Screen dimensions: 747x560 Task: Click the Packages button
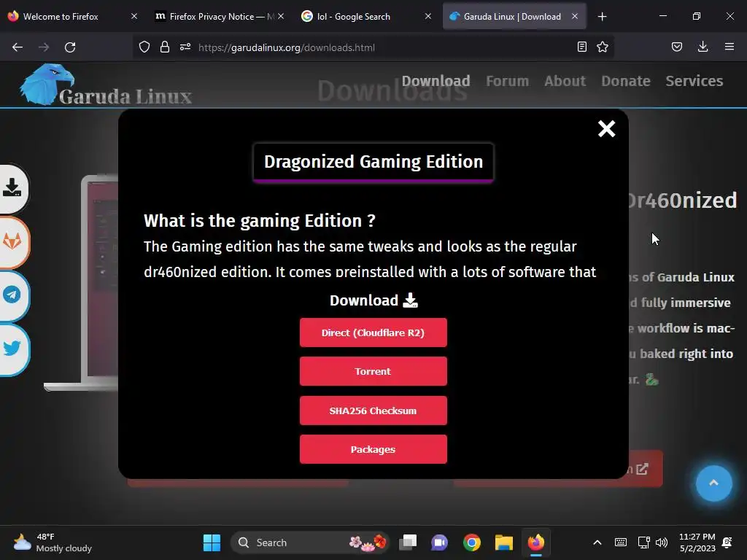(x=373, y=449)
